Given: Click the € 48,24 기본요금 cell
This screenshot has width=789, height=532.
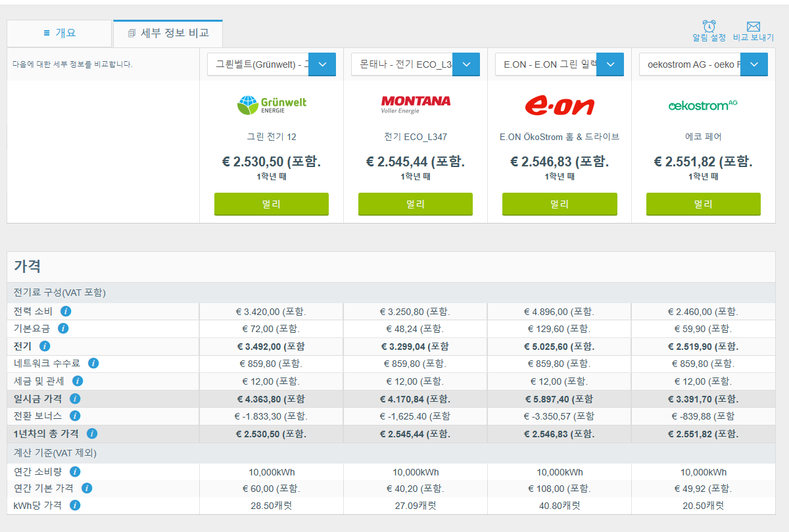Looking at the screenshot, I should click(415, 329).
